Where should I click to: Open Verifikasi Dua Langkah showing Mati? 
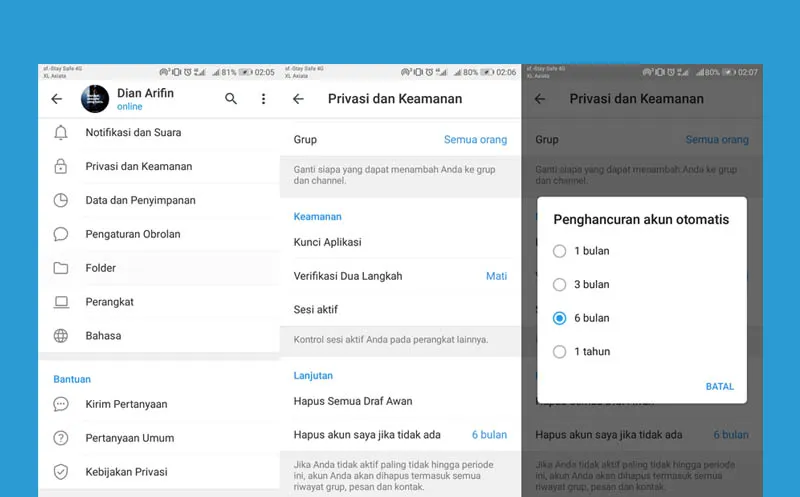[400, 276]
